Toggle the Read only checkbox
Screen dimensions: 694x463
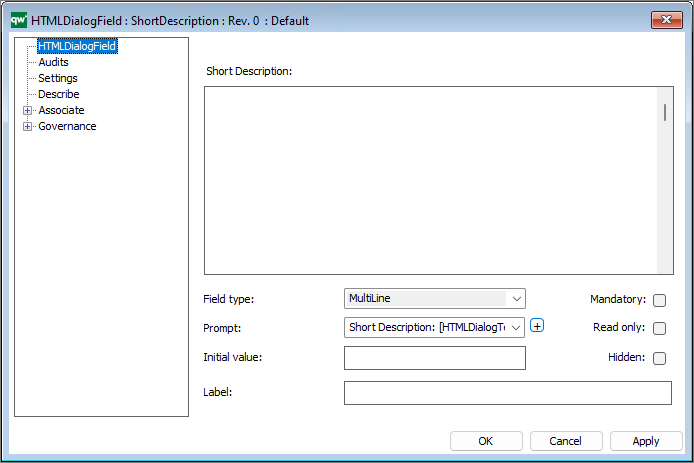click(659, 328)
